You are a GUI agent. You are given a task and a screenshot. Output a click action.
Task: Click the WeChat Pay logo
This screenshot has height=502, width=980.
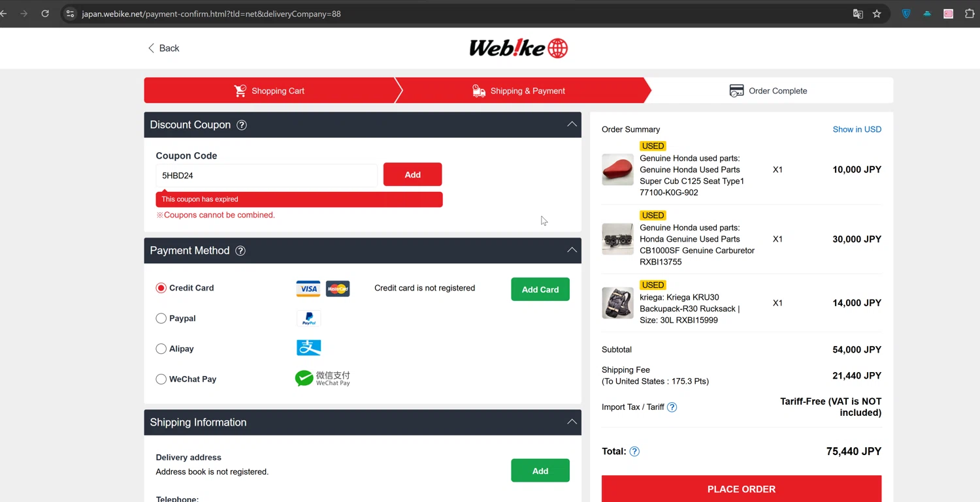323,378
